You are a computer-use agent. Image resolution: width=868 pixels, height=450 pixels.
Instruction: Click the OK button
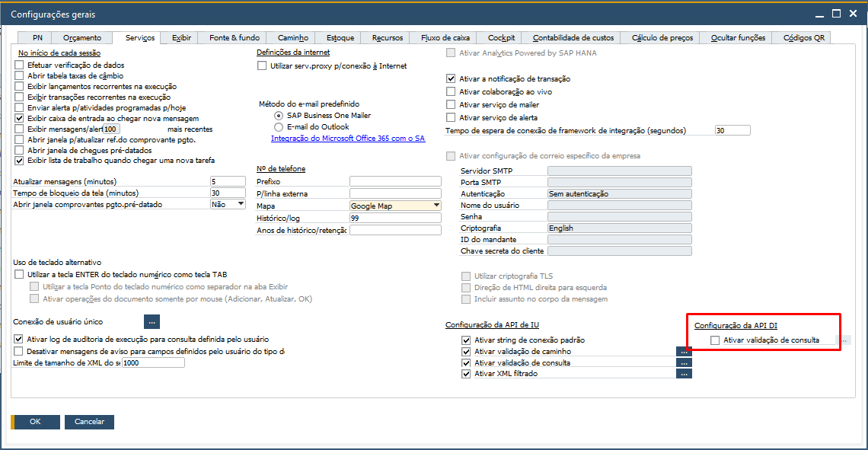[36, 422]
